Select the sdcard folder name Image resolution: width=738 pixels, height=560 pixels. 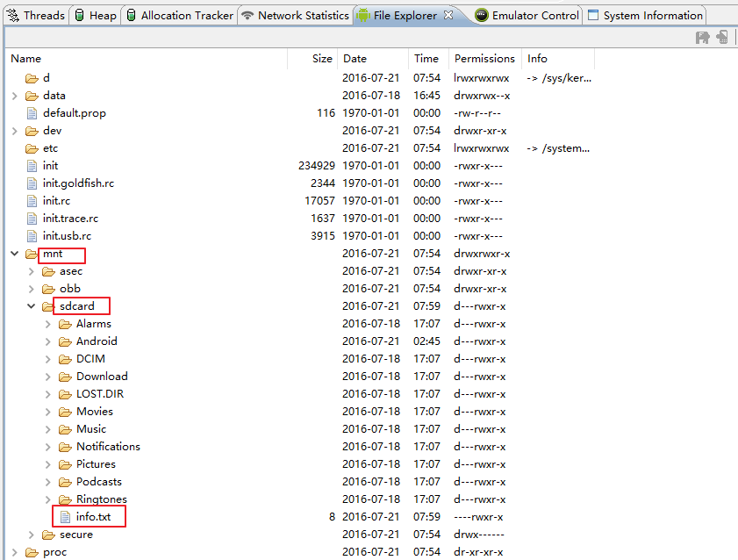coord(76,306)
